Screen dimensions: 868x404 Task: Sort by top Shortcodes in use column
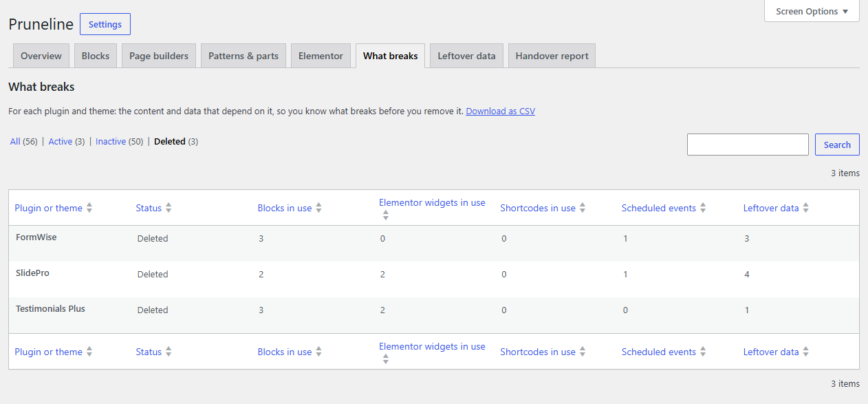coord(538,208)
